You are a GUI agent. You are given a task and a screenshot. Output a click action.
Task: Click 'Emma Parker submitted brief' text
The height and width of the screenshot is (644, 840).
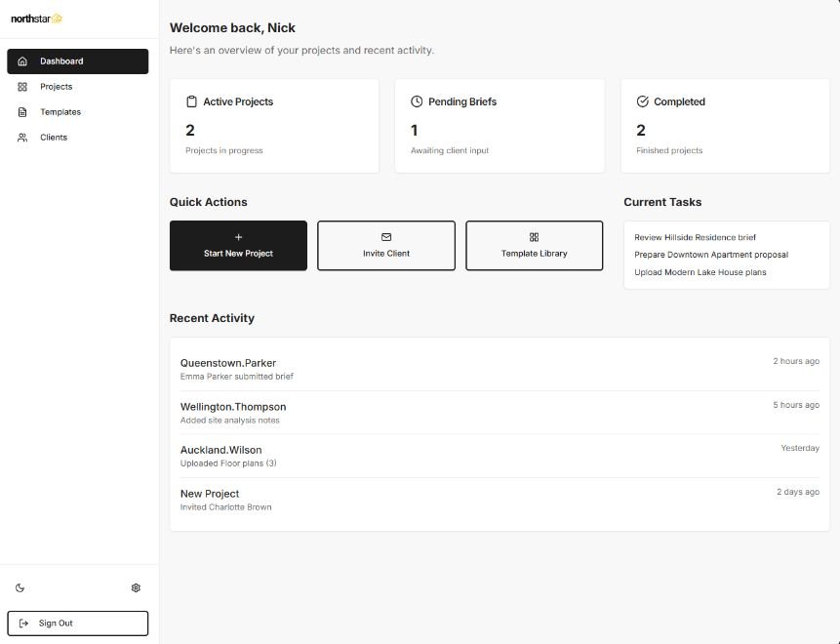click(237, 377)
